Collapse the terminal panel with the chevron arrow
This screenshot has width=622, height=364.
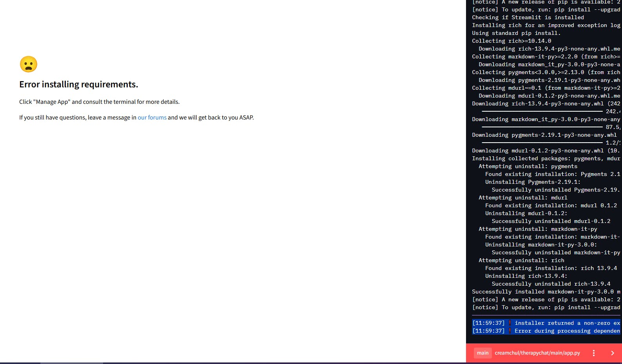[613, 353]
